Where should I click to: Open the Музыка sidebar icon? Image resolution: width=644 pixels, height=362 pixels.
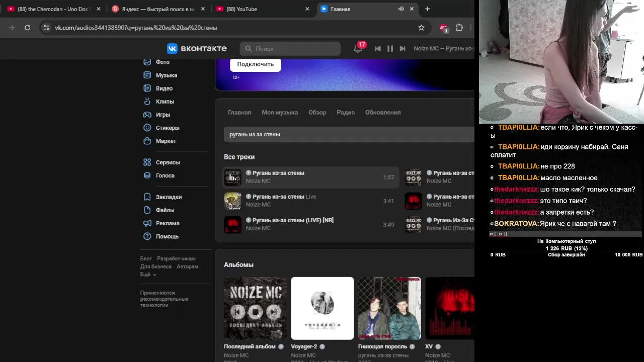(x=147, y=75)
